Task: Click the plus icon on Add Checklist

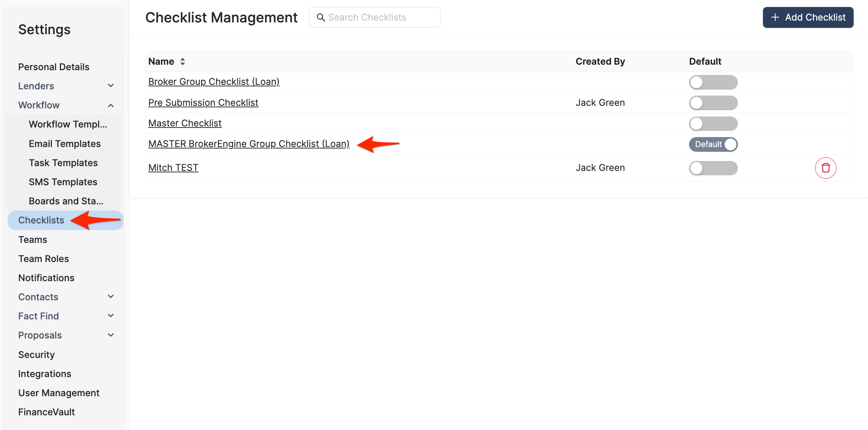Action: [x=775, y=17]
